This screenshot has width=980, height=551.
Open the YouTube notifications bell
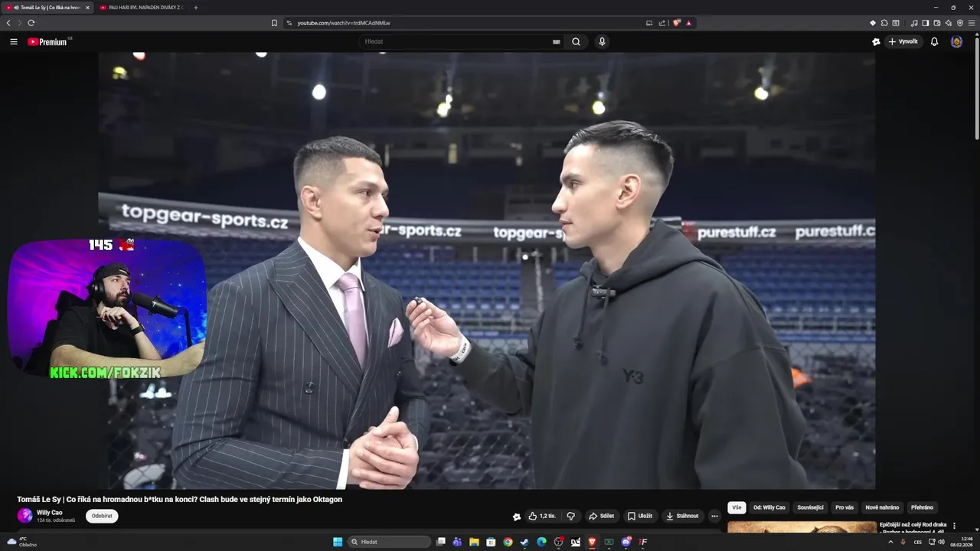pos(934,42)
